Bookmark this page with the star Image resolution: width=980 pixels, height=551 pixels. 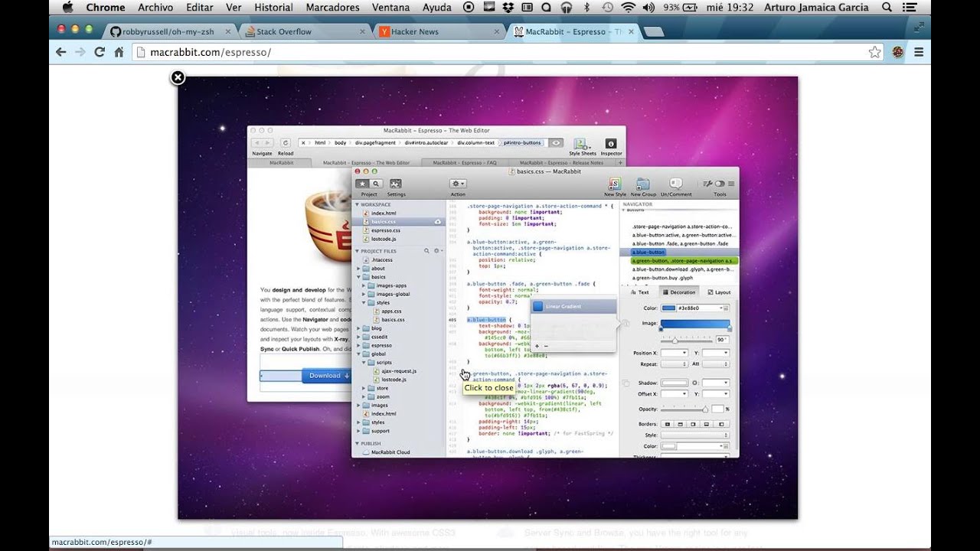(x=874, y=52)
